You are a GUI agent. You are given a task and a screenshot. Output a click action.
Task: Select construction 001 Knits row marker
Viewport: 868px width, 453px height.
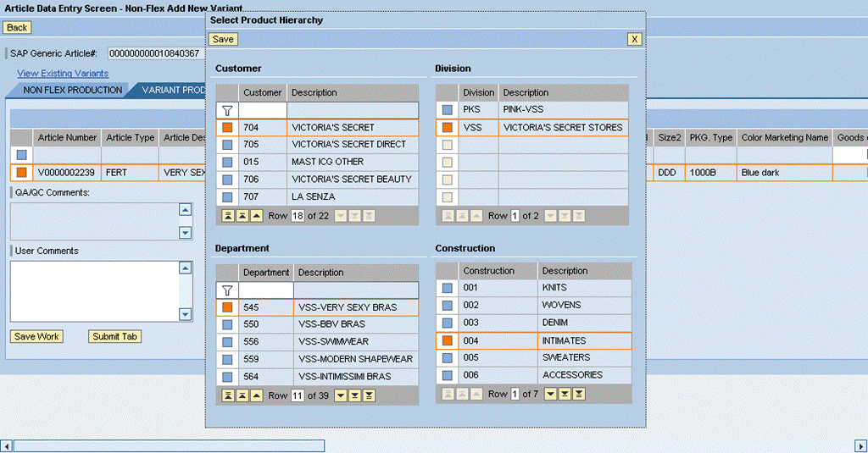[448, 288]
